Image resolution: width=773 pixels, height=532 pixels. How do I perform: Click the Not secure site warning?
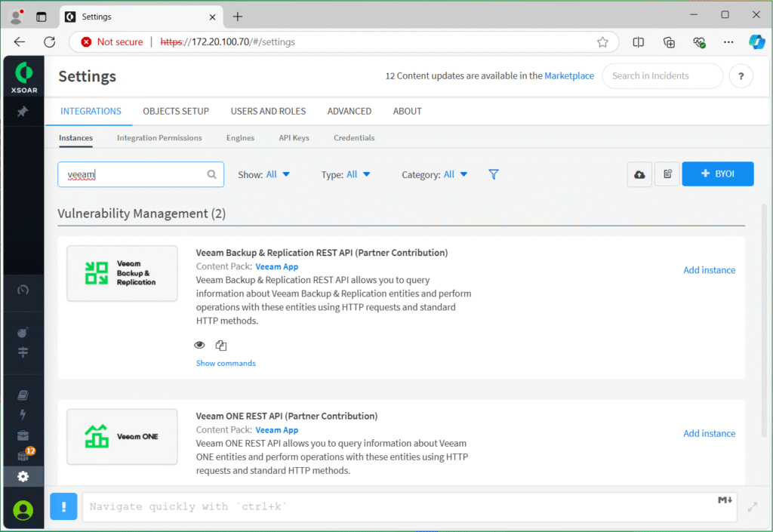[112, 42]
